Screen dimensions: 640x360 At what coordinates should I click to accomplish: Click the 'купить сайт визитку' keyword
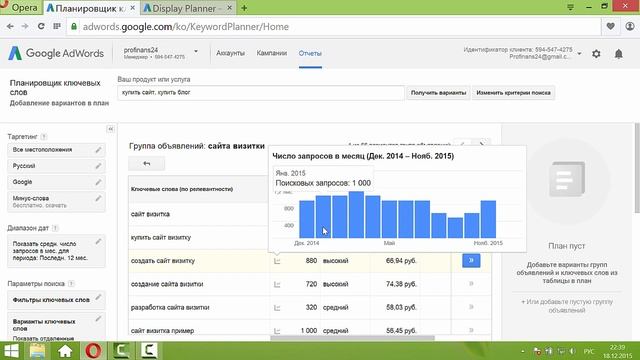point(161,238)
